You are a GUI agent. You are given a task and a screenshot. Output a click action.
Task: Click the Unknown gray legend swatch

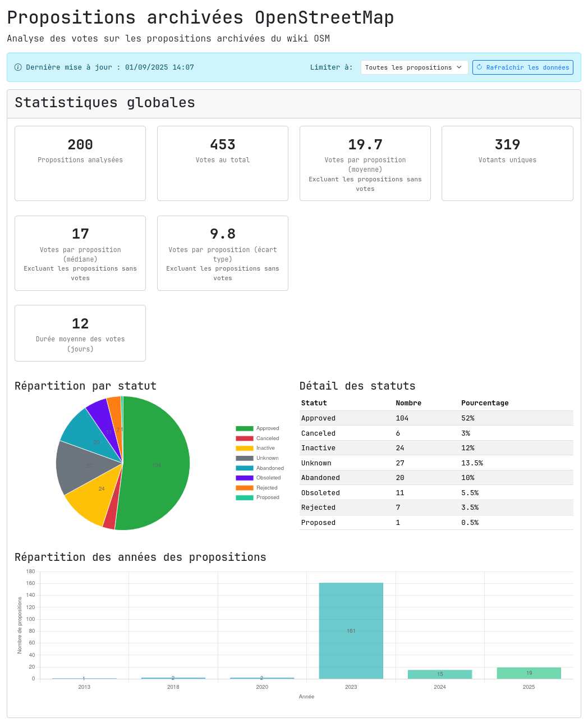[245, 458]
